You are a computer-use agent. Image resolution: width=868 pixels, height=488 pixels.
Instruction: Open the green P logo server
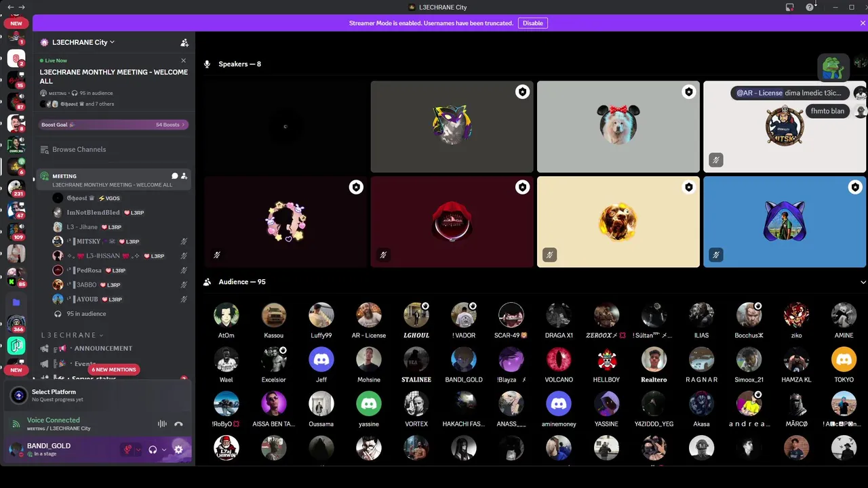pos(16,346)
